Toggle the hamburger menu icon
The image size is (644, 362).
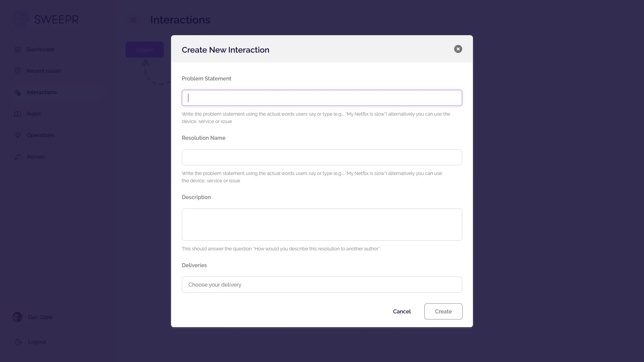point(133,20)
